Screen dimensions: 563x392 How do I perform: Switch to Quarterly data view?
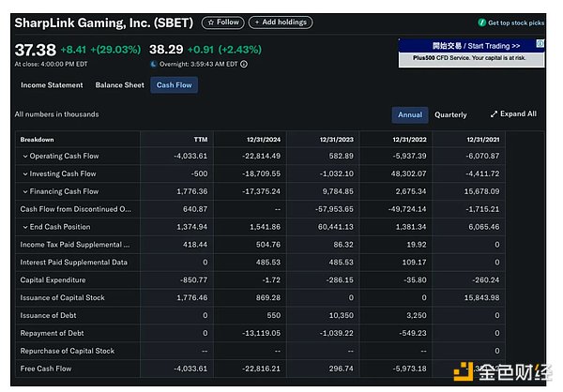[x=450, y=114]
